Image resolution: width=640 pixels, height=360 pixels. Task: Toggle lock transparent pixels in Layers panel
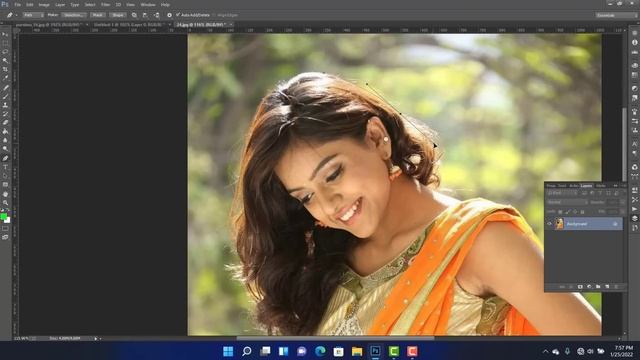[x=560, y=212]
